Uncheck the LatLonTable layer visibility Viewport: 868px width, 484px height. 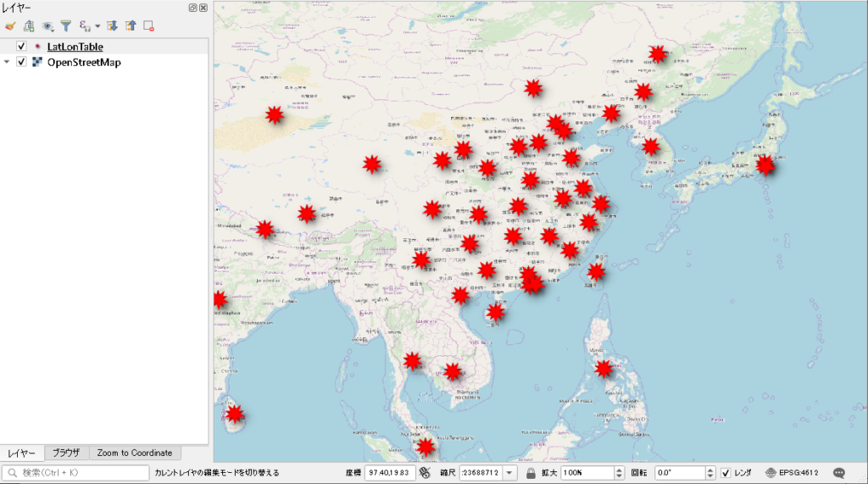coord(22,47)
